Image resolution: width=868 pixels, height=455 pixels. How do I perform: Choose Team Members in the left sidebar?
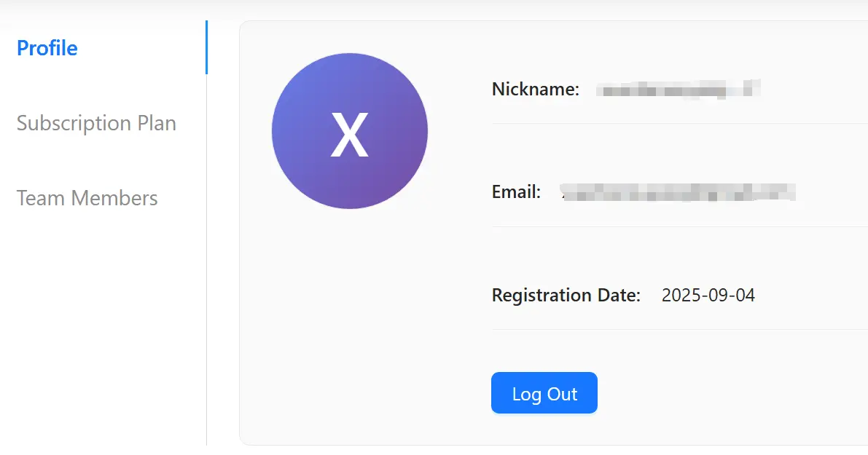tap(87, 197)
